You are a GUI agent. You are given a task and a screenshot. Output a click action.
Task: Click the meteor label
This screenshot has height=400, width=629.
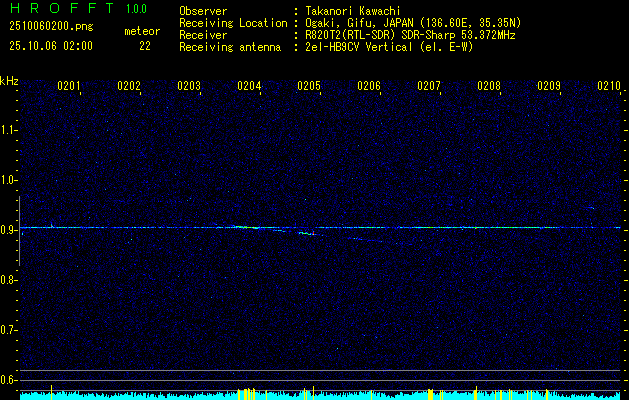(x=142, y=31)
